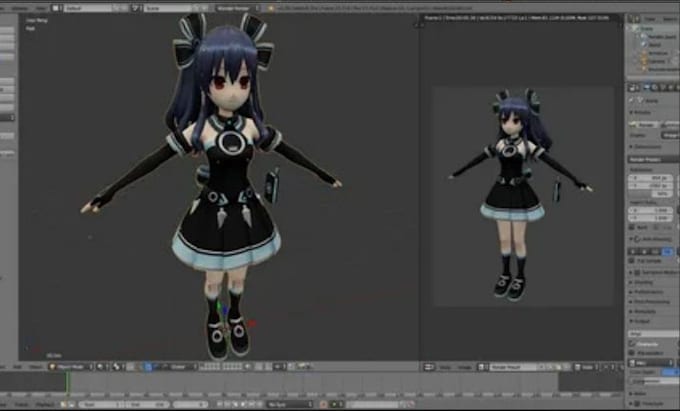
Task: Select the Scene row in the outliner
Action: (645, 29)
